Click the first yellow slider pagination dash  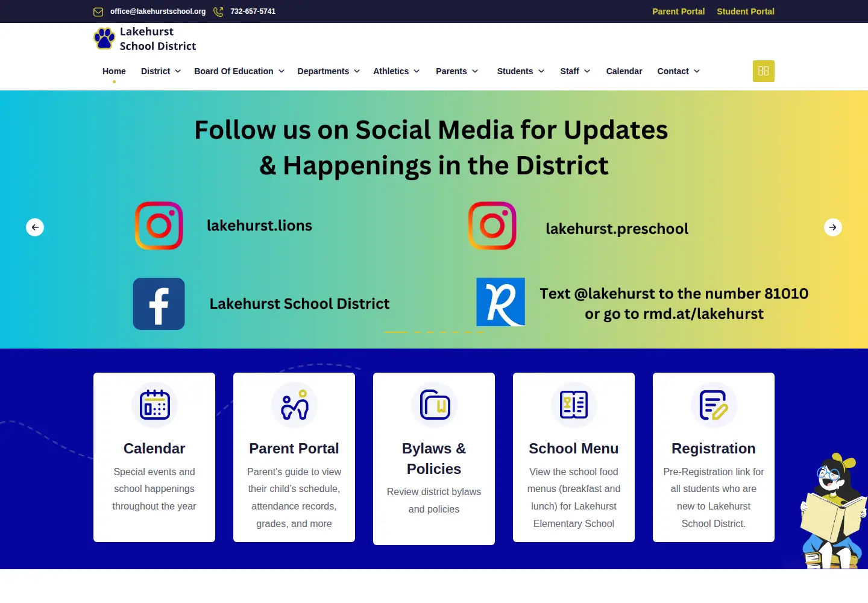click(x=395, y=332)
